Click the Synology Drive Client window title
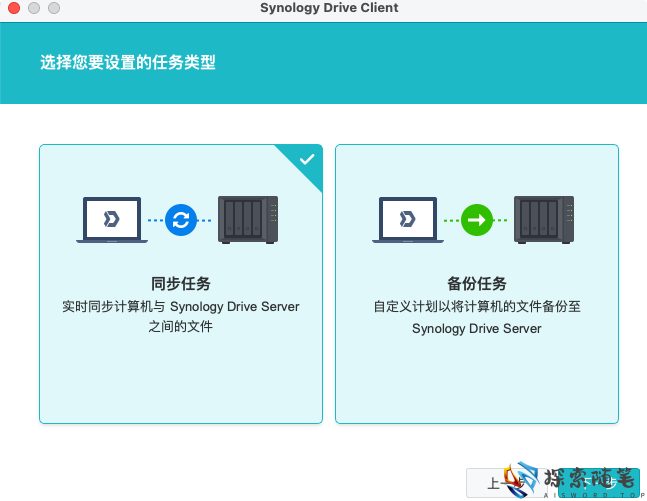647x501 pixels. tap(329, 8)
